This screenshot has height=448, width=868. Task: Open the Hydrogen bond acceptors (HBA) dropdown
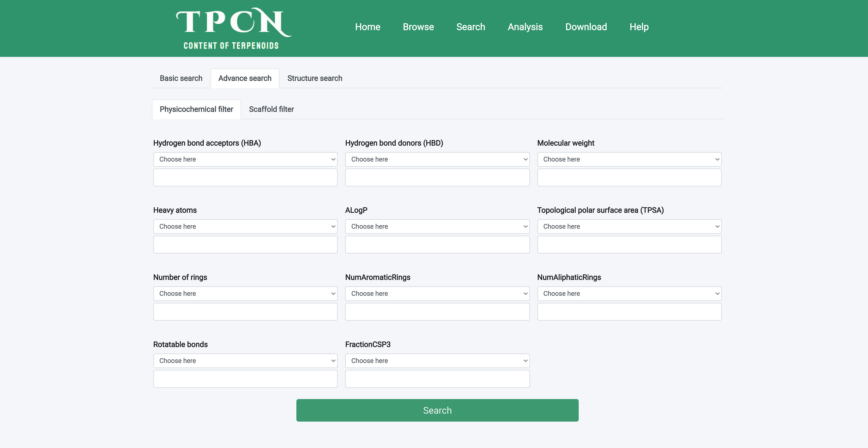coord(245,159)
